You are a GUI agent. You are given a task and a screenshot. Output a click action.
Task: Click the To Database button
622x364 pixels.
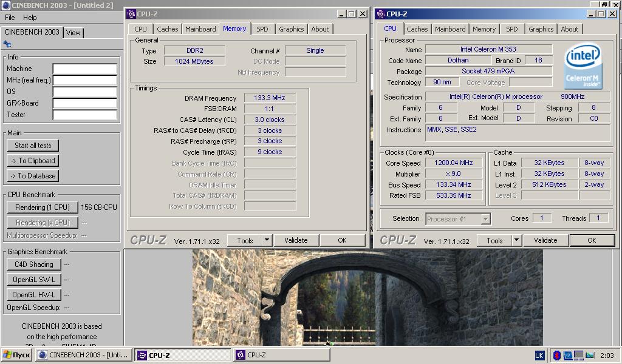[x=33, y=175]
